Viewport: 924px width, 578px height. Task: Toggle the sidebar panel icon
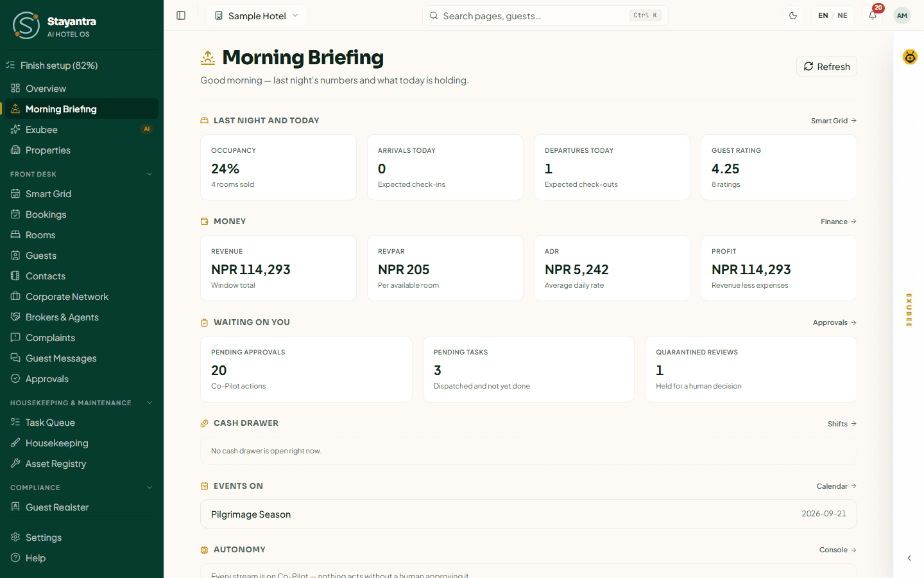181,15
